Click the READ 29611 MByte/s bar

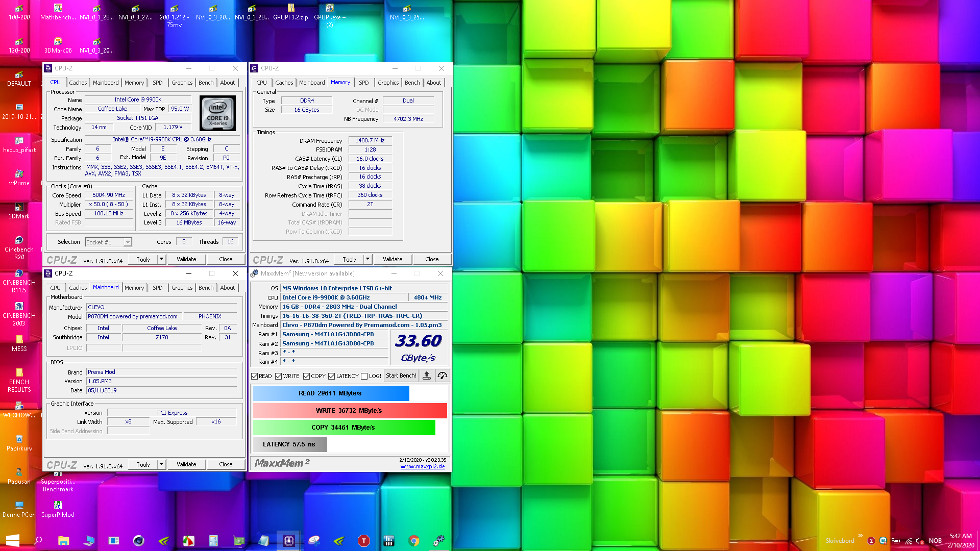click(331, 393)
